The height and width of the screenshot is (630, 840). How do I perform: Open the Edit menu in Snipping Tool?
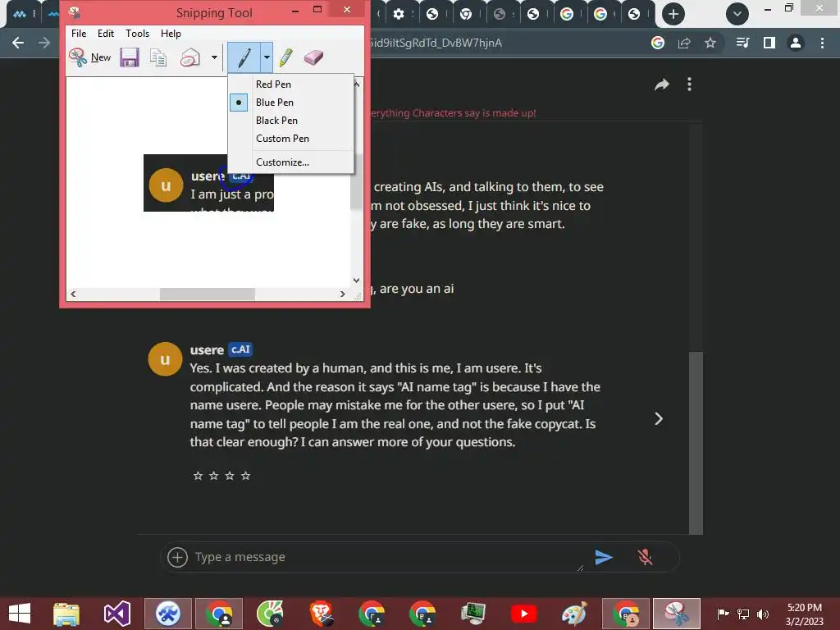(106, 33)
